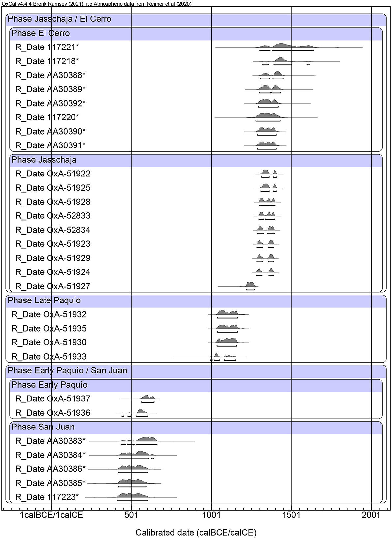Select the Phase San Juan header
The width and height of the screenshot is (392, 540).
click(43, 427)
